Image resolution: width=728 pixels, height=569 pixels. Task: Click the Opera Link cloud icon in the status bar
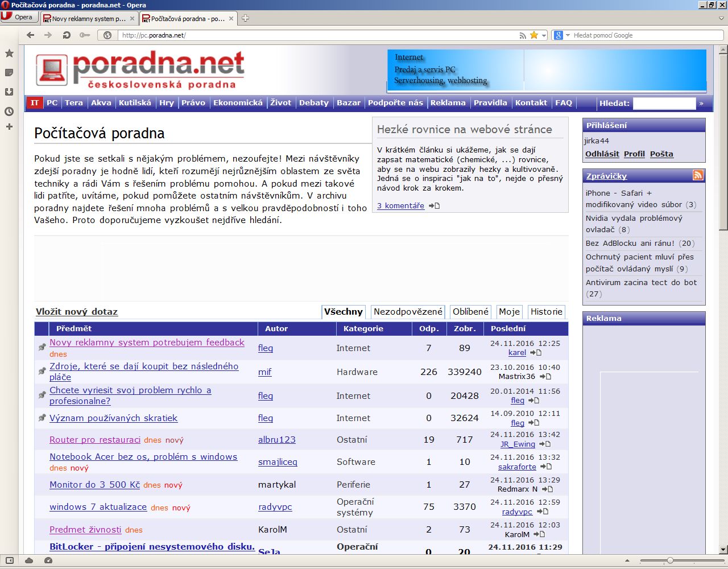(x=29, y=560)
